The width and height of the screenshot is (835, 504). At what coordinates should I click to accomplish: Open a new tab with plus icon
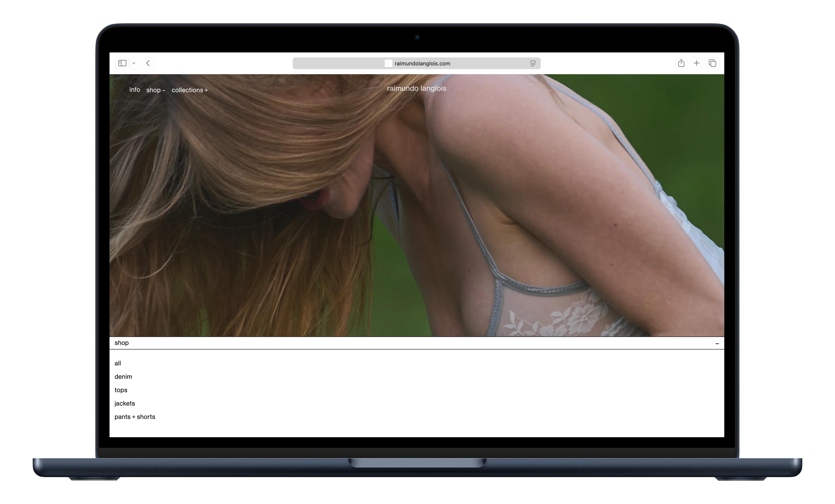696,63
